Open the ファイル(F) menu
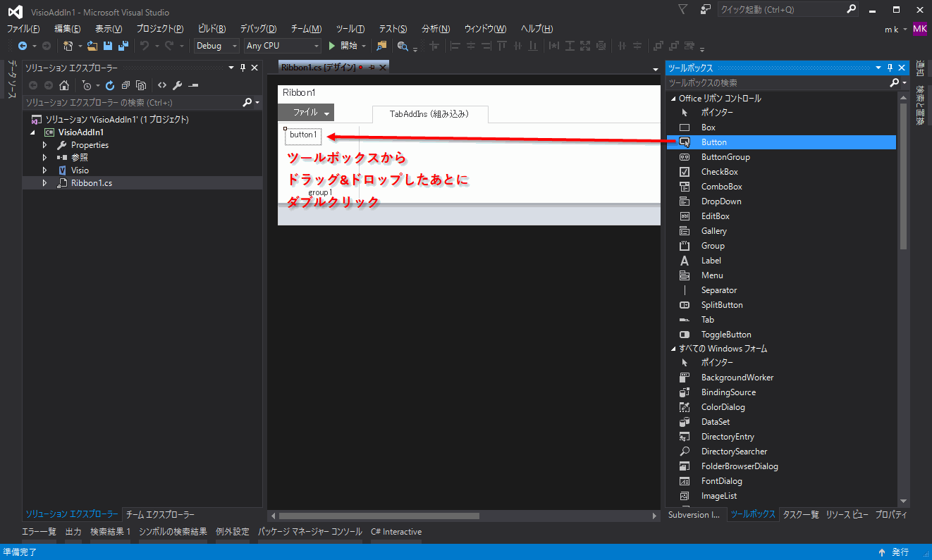Screen dimensions: 932x560 [23, 29]
